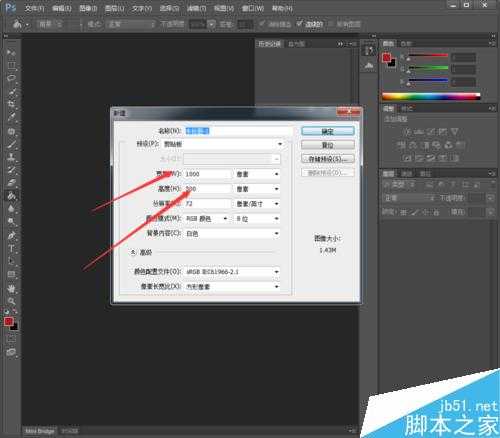This screenshot has width=500, height=438.
Task: Open resolution unit dropdown 像素/英寸
Action: pos(256,204)
